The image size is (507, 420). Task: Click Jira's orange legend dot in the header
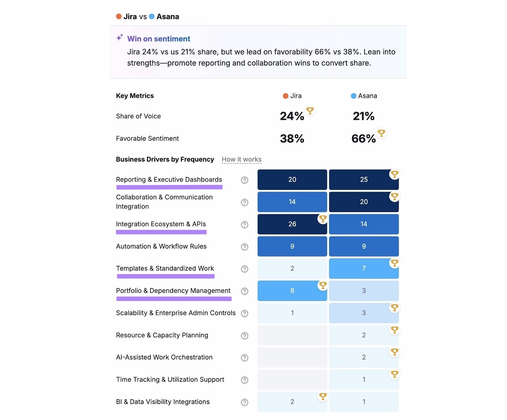click(119, 16)
